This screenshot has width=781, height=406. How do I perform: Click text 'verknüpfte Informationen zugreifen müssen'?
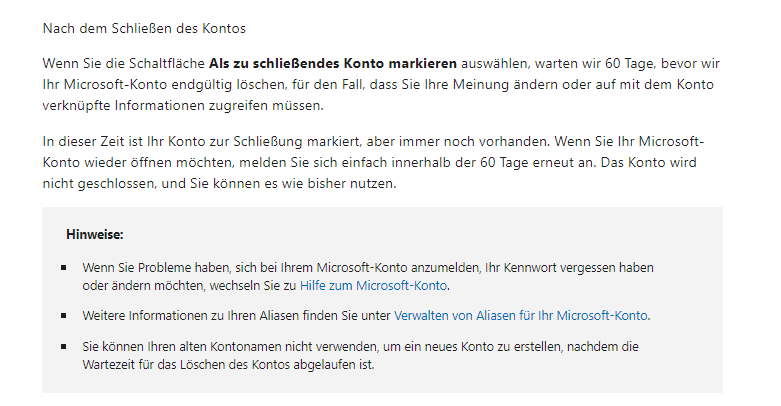coord(183,106)
